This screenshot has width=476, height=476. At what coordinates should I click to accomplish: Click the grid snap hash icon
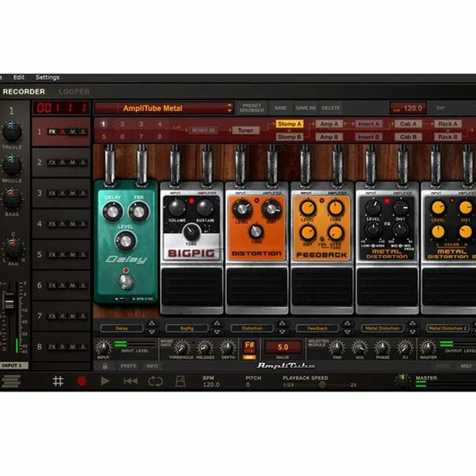[58, 381]
